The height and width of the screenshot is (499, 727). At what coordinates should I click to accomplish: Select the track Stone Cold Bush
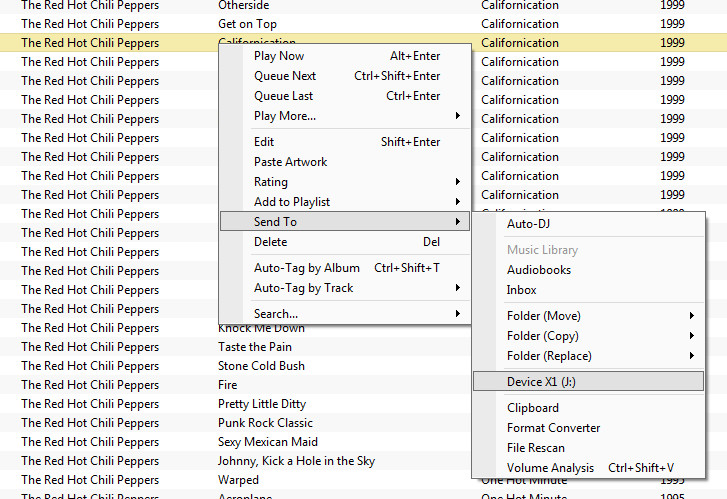(261, 366)
